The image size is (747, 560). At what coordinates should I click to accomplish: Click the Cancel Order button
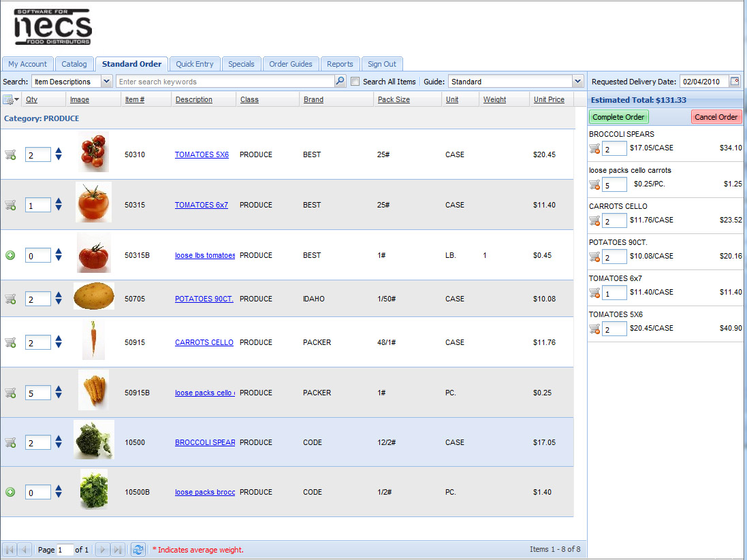point(716,117)
